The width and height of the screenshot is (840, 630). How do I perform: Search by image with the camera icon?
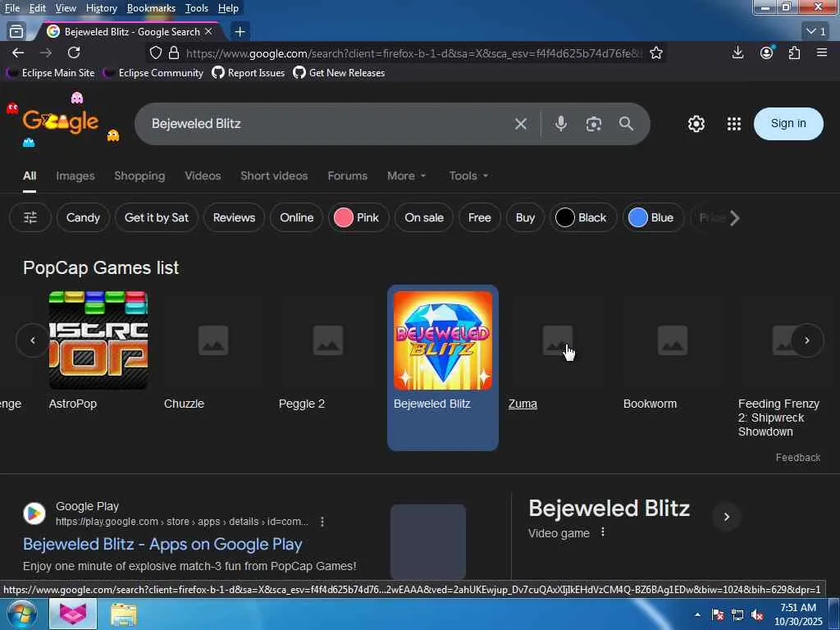coord(594,124)
